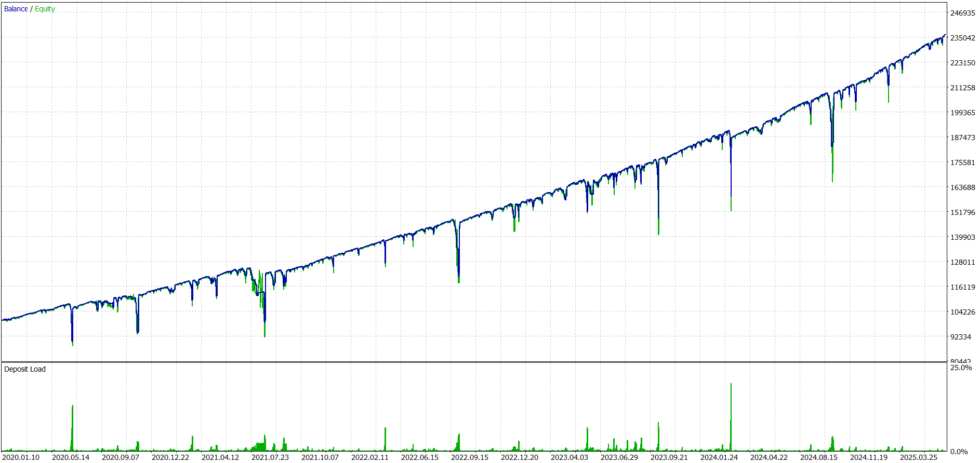Click the 2023.06.29 date label
This screenshot has width=980, height=463.
[619, 457]
